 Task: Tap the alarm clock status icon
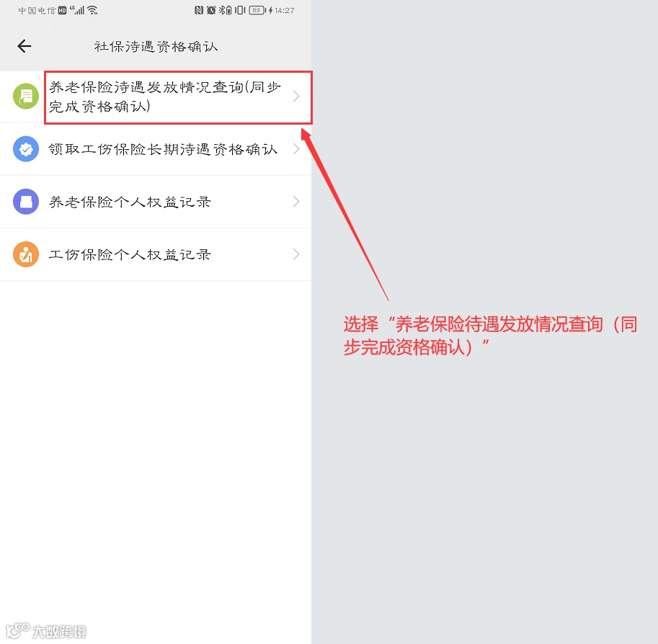click(211, 10)
